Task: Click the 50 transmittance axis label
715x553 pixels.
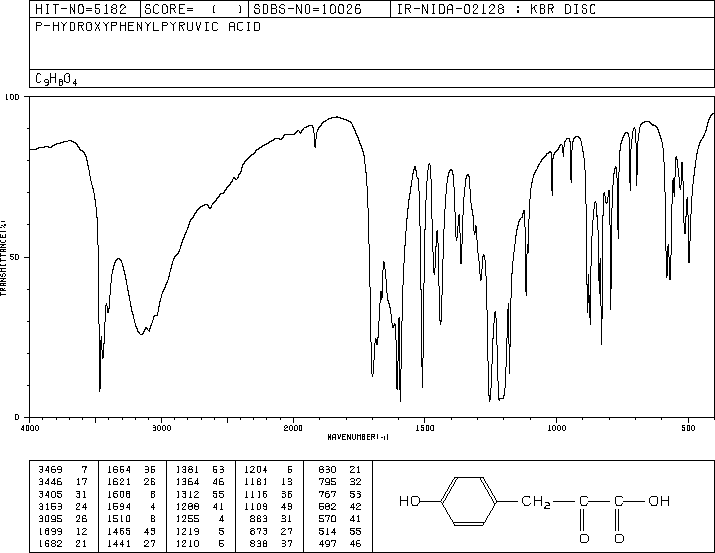Action: 16,258
